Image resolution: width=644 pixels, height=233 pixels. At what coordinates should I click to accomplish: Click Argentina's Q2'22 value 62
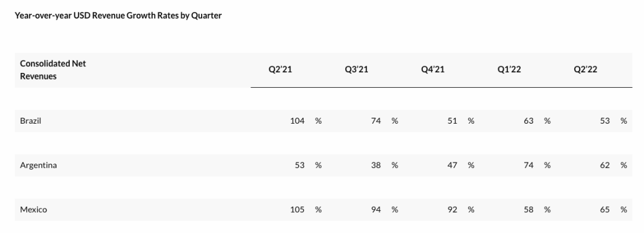pos(605,165)
